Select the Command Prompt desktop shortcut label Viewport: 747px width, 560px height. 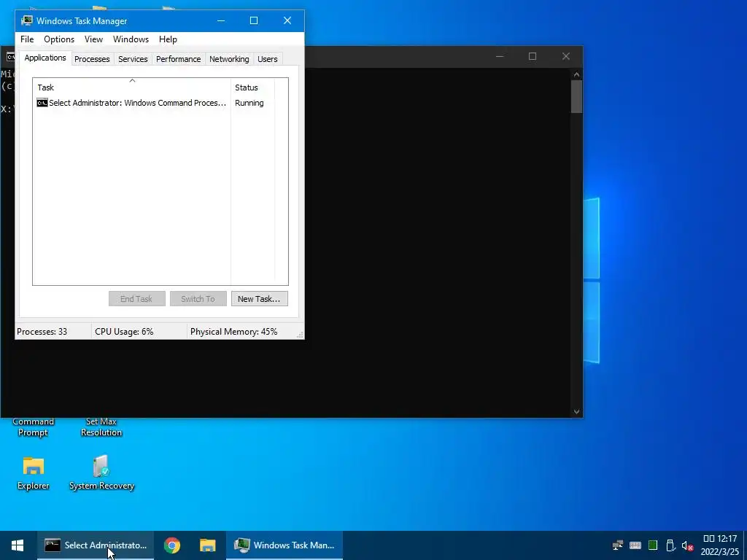tap(33, 427)
